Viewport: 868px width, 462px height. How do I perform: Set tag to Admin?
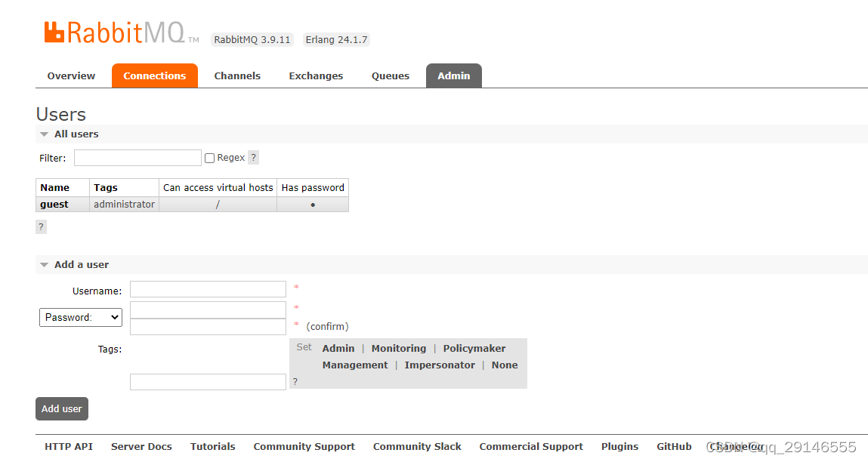pos(338,349)
